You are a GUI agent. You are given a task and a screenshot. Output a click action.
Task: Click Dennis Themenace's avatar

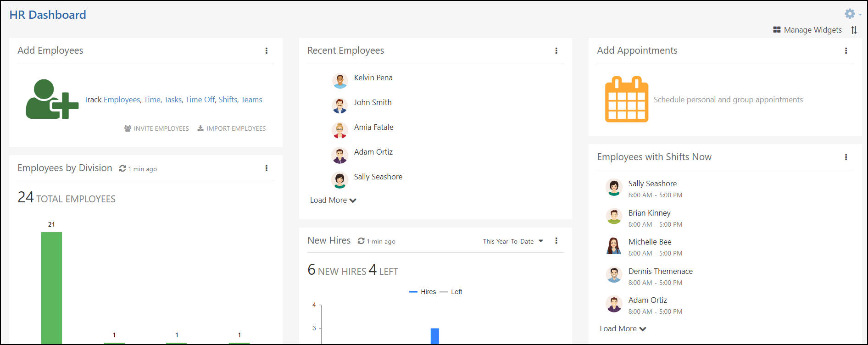click(614, 274)
